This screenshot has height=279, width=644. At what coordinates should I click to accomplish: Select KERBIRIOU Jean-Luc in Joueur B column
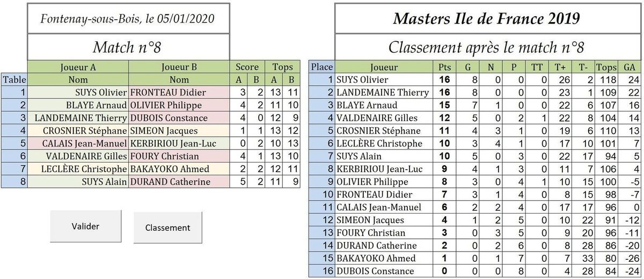coord(179,143)
